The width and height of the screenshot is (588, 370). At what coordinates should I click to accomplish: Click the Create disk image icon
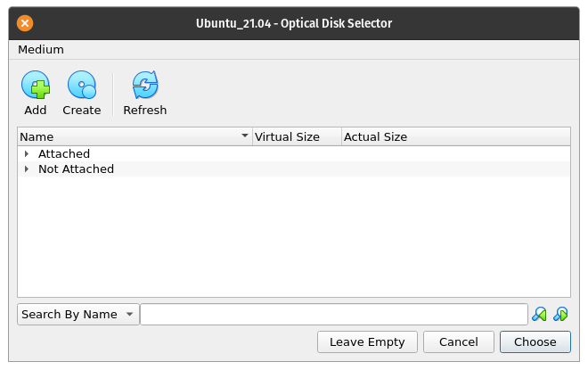click(x=81, y=86)
